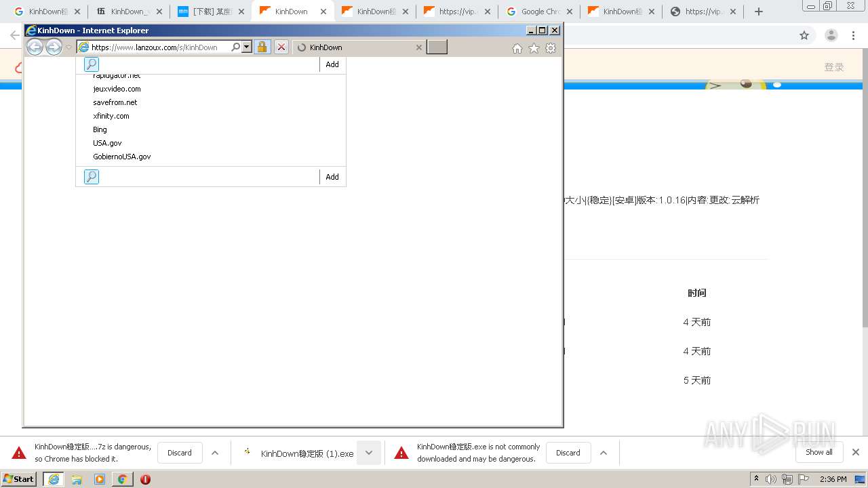The image size is (868, 488).
Task: Click the Internet Explorer Forward button
Action: click(x=54, y=47)
